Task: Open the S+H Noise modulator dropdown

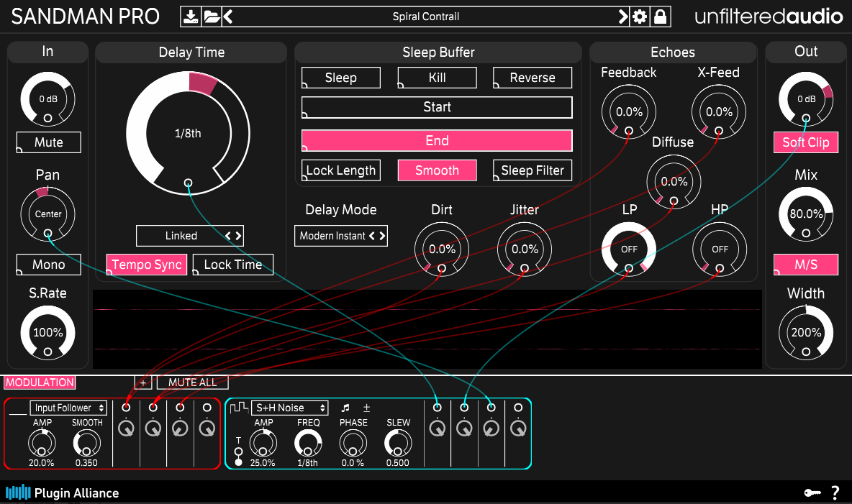Action: 288,408
